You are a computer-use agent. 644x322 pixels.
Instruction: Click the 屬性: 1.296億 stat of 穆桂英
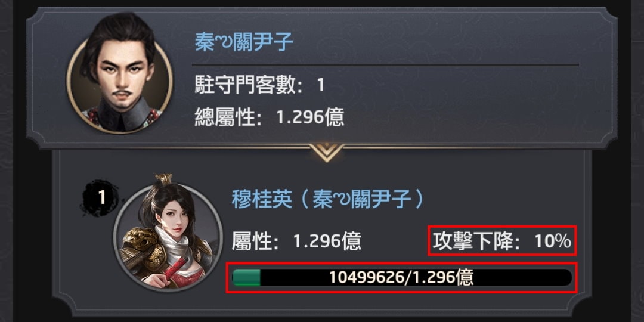click(x=296, y=241)
